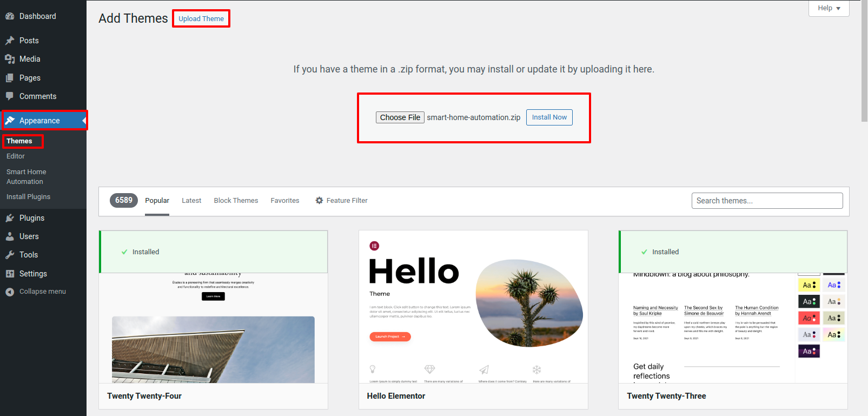The width and height of the screenshot is (868, 416).
Task: Open the Favorites tab
Action: coord(285,201)
